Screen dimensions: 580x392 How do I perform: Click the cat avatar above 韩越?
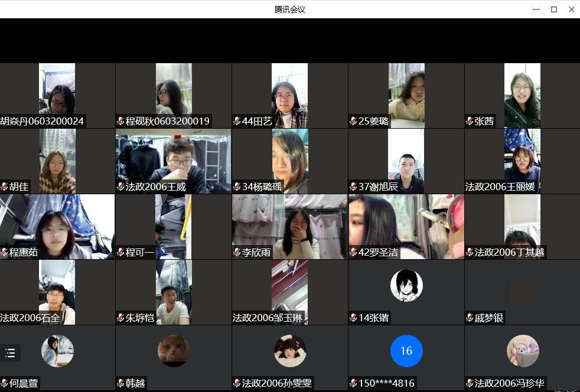(174, 351)
